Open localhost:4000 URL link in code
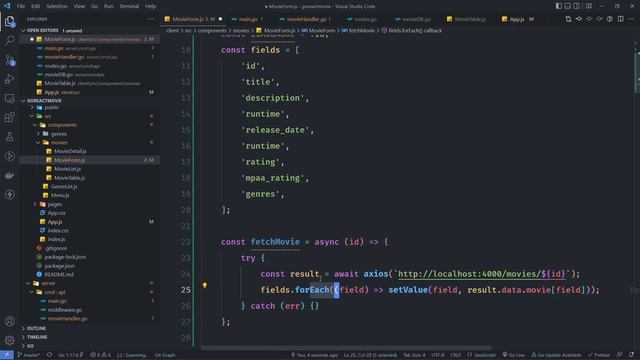 click(482, 274)
